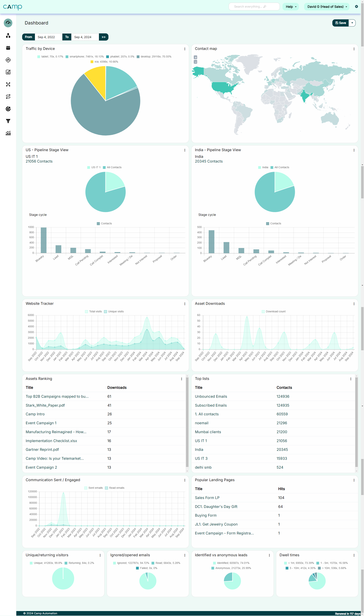This screenshot has height=616, width=364.
Task: Toggle Download count legend in Asset Downloads
Action: 274,312
